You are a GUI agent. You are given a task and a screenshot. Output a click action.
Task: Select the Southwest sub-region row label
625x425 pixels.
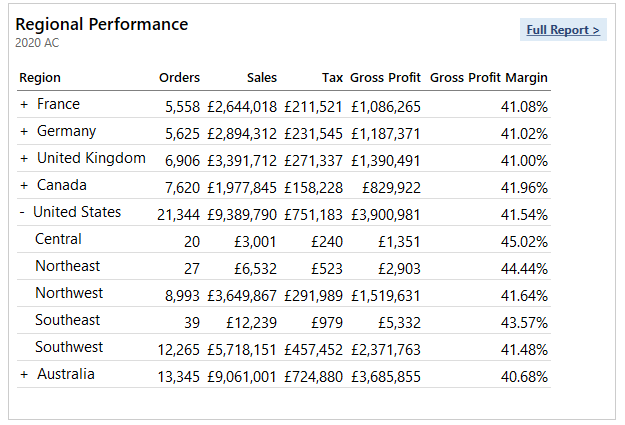(x=68, y=347)
